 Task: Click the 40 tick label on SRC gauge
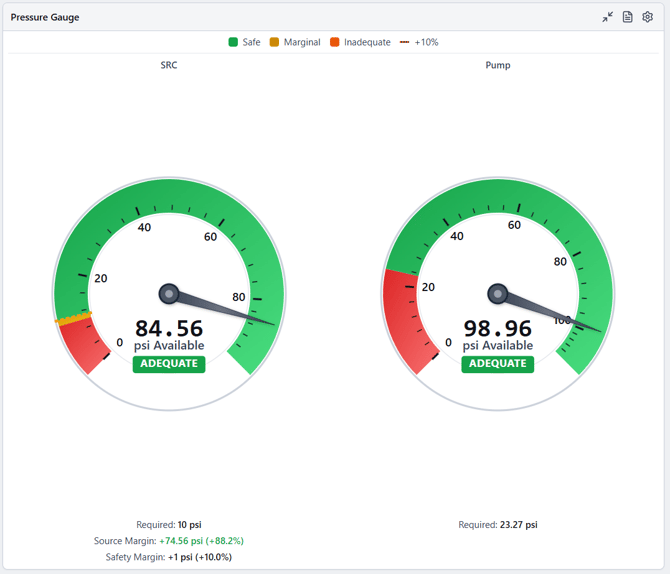coord(144,227)
